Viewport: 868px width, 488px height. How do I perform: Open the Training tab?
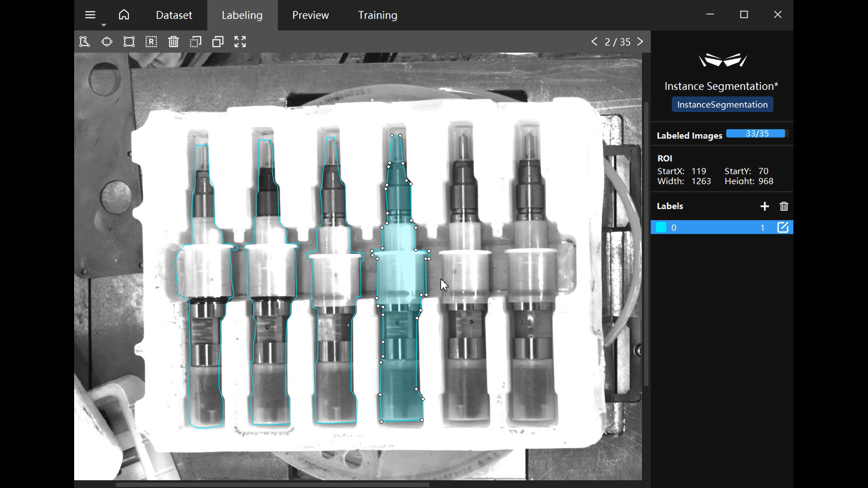point(377,15)
